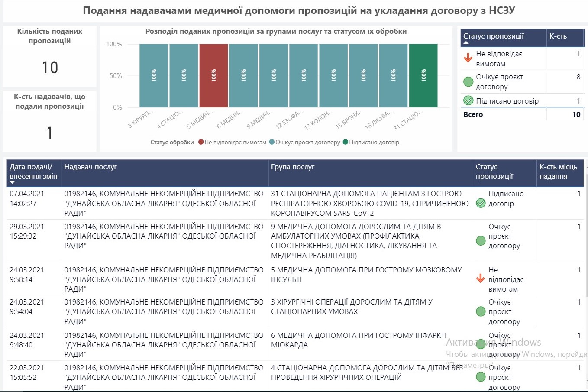Viewport: 588px width, 392px height.
Task: Select teal legend marker 'Очікує проєкт договору'
Action: tap(272, 142)
